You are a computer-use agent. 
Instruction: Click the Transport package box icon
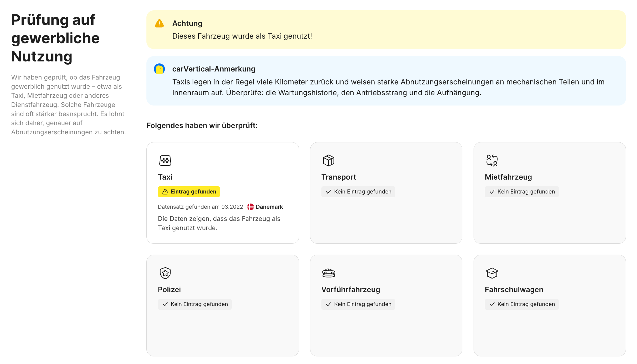tap(329, 160)
